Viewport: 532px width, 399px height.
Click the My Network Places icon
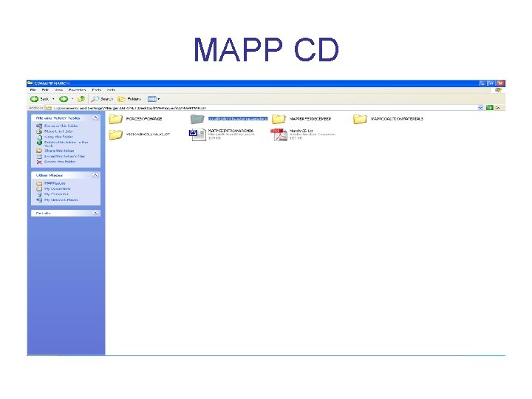[39, 200]
